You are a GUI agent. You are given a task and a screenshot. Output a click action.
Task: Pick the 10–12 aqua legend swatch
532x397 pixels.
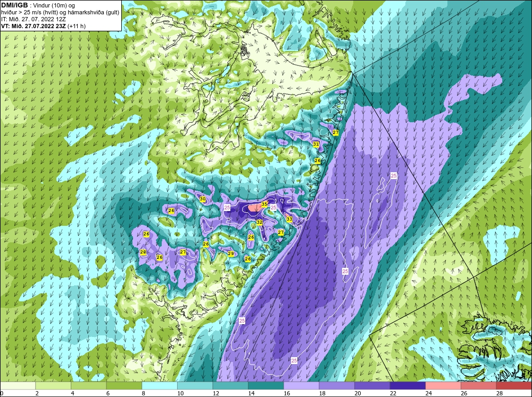(x=195, y=386)
